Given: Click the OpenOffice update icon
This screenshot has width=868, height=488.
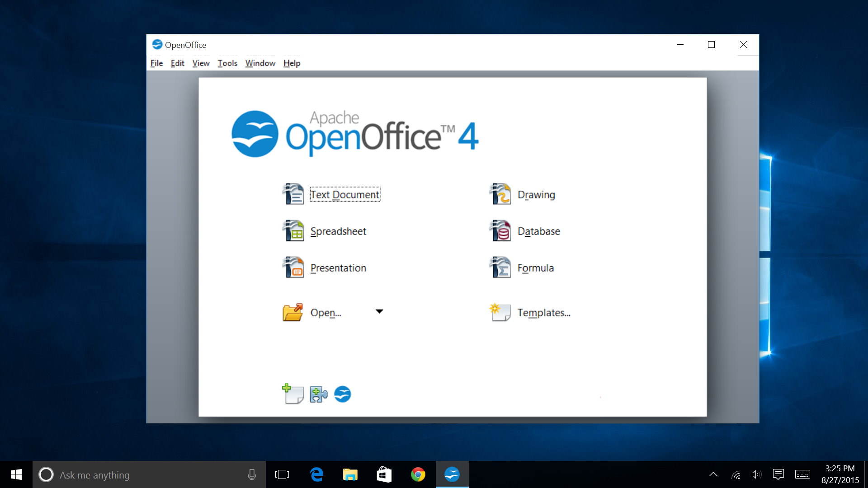Looking at the screenshot, I should tap(343, 394).
